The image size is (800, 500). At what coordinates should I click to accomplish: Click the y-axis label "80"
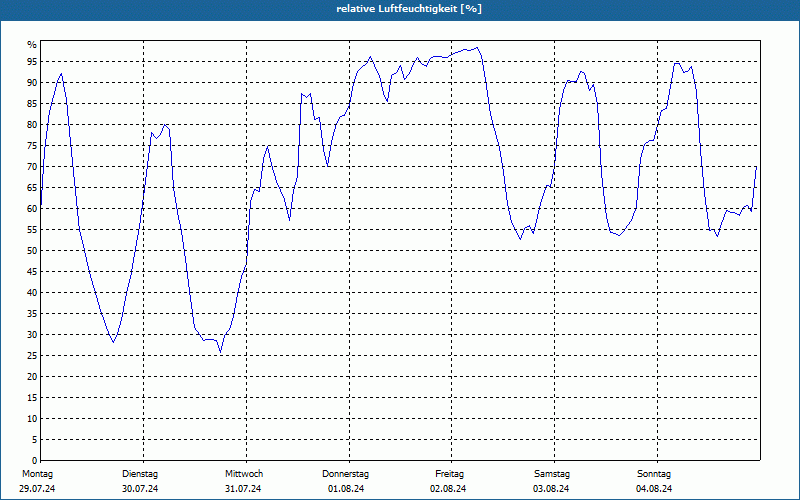pyautogui.click(x=32, y=124)
